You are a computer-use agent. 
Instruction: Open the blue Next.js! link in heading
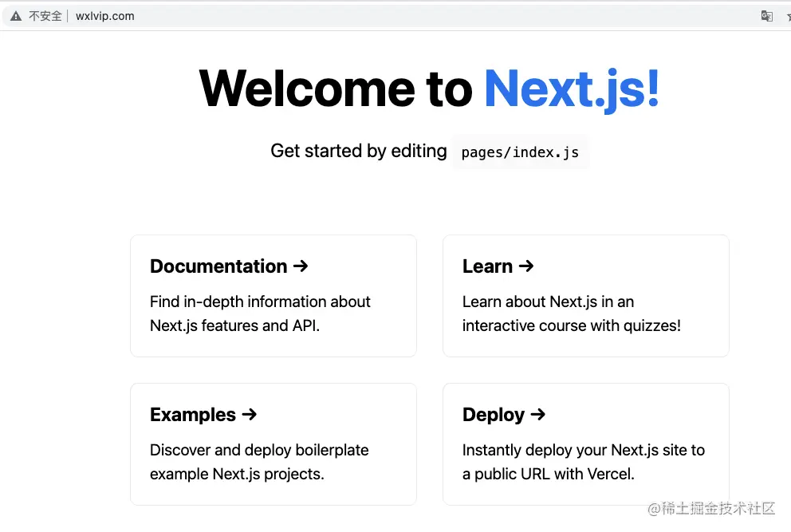coord(572,89)
